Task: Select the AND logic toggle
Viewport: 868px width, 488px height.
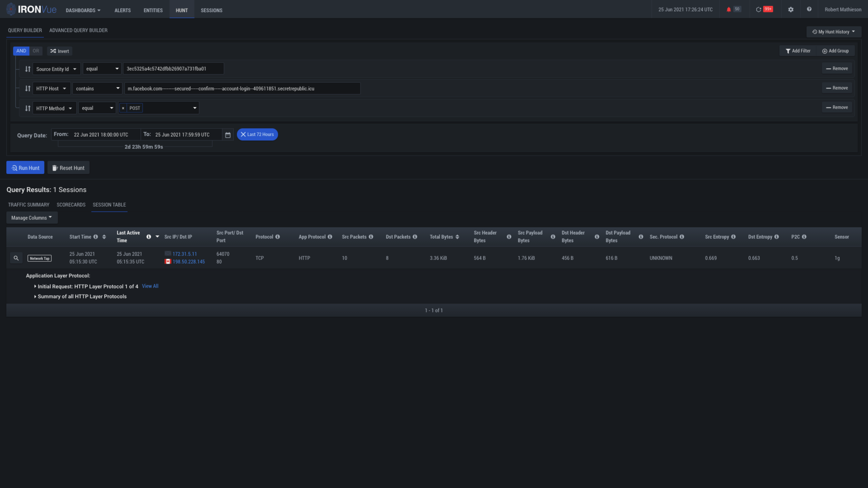Action: coord(21,51)
